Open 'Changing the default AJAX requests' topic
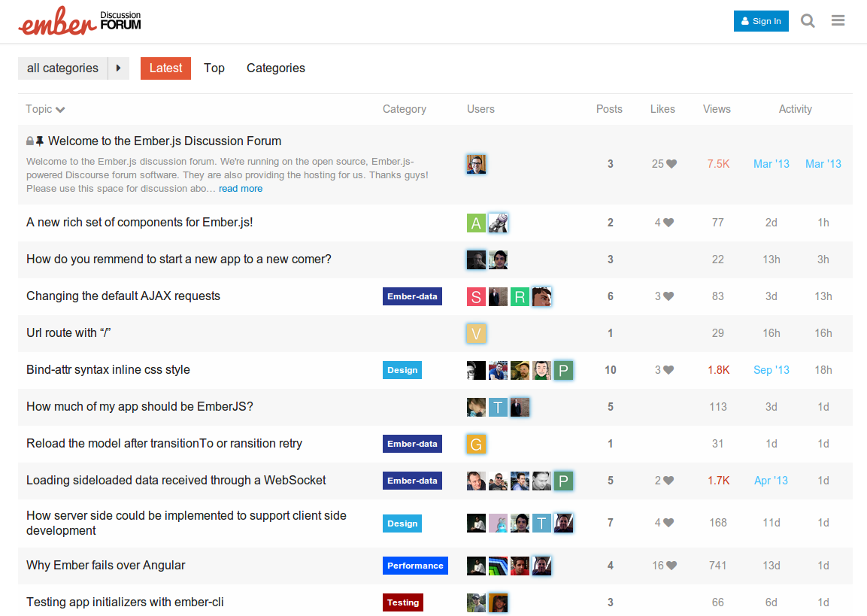 coord(123,296)
